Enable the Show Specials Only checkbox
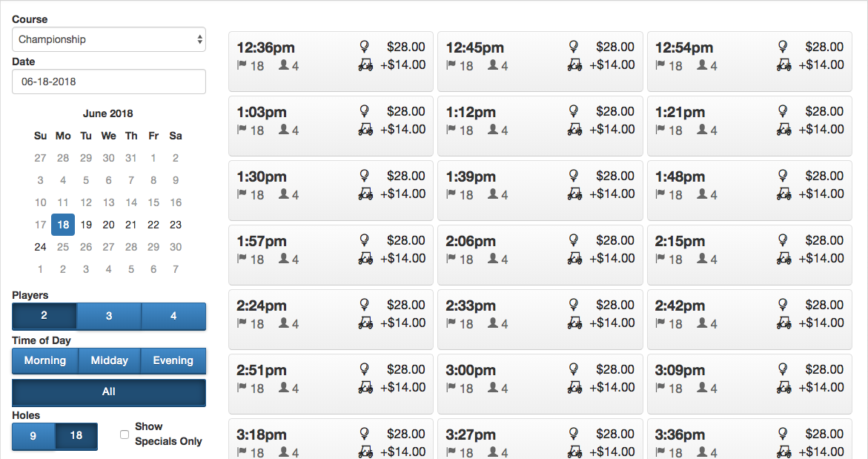This screenshot has height=459, width=868. 125,435
